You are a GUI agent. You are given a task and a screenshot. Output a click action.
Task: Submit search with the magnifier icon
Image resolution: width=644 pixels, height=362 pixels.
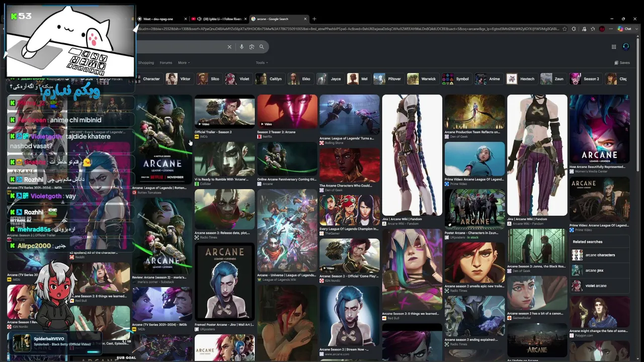tap(262, 47)
